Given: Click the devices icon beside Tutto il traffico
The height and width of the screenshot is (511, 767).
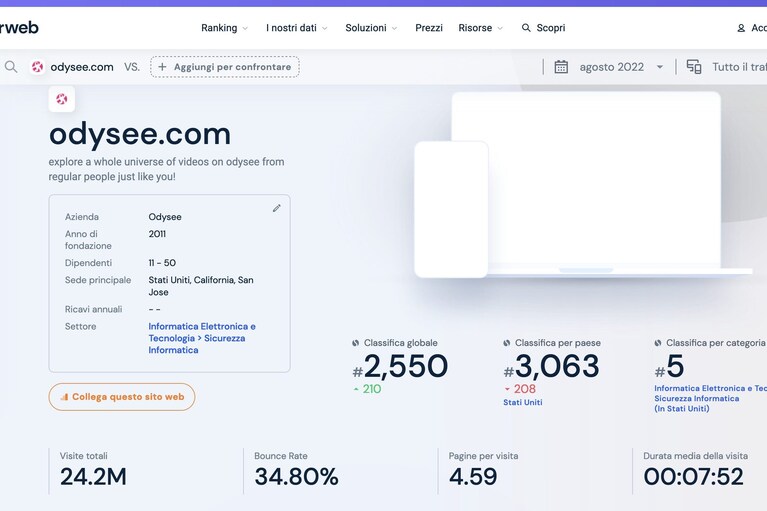Looking at the screenshot, I should click(694, 67).
